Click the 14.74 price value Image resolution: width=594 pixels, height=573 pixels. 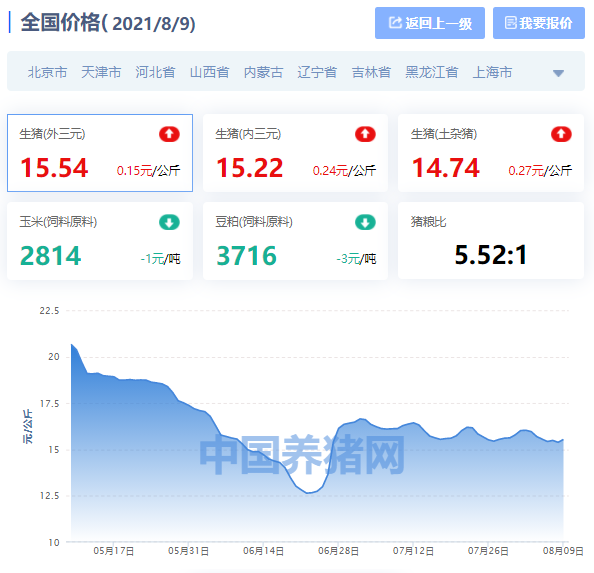[x=446, y=168]
